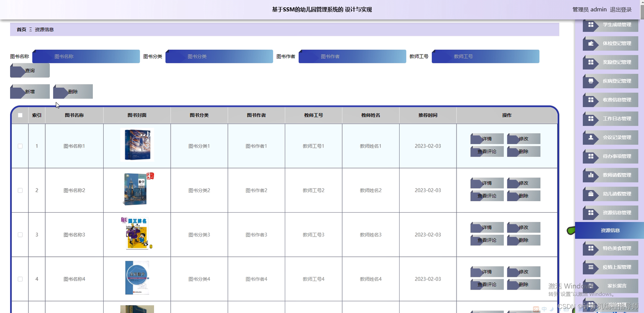Open book cover thumbnail of 图书名称3
Viewport: 644px width, 313px height.
[x=137, y=233]
